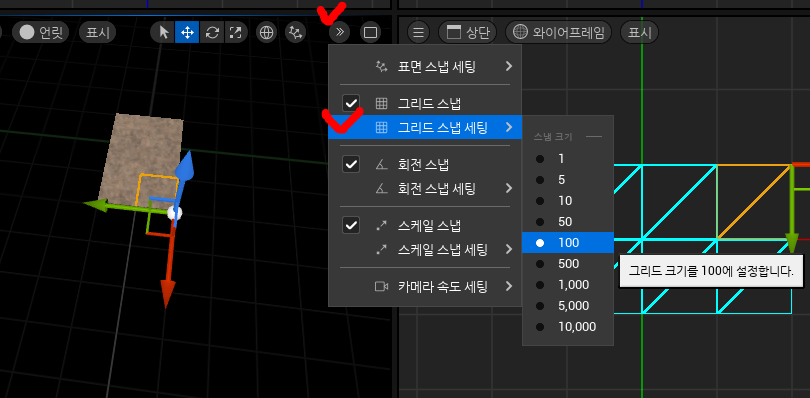Click the white gizmo center sphere
810x398 pixels.
click(175, 212)
